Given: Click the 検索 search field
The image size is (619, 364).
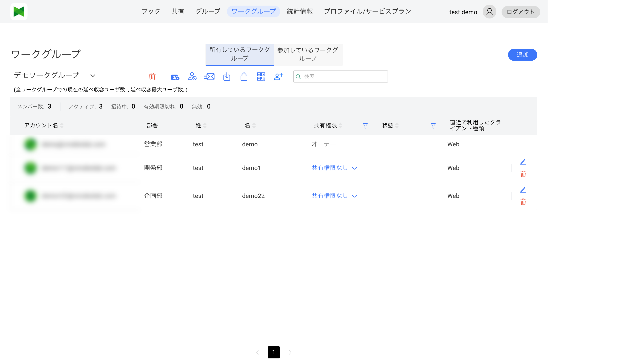Looking at the screenshot, I should pyautogui.click(x=340, y=76).
